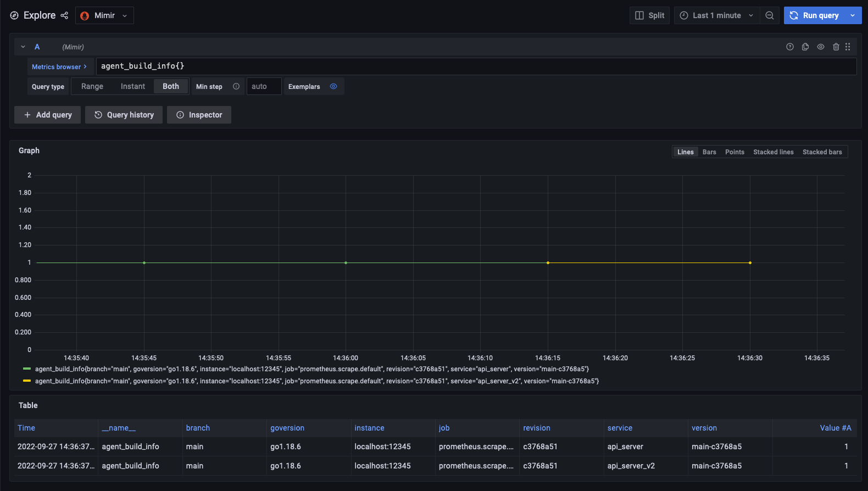
Task: Click the Add query button
Action: 48,115
